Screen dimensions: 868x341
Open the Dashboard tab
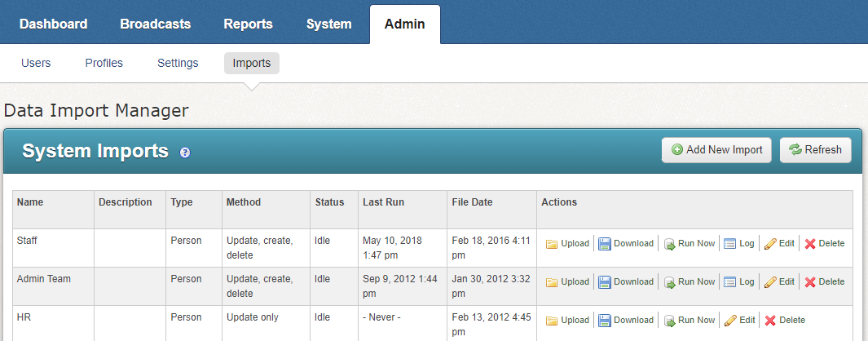click(54, 24)
